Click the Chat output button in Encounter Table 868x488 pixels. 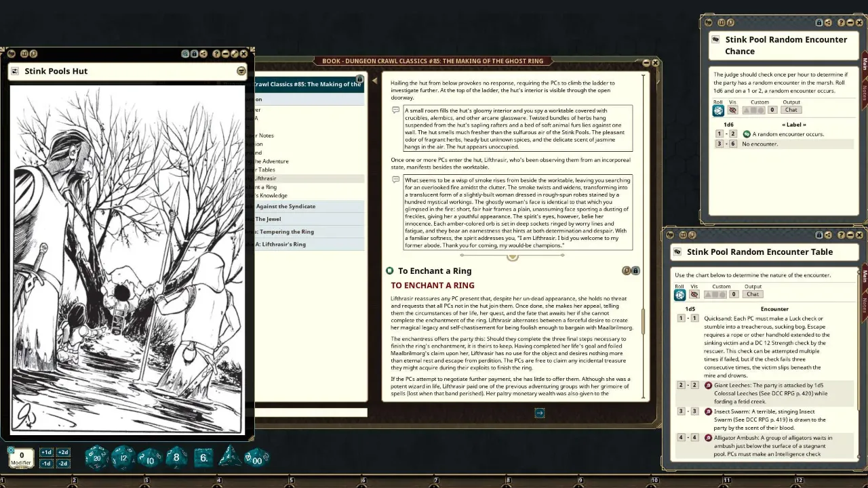click(752, 294)
